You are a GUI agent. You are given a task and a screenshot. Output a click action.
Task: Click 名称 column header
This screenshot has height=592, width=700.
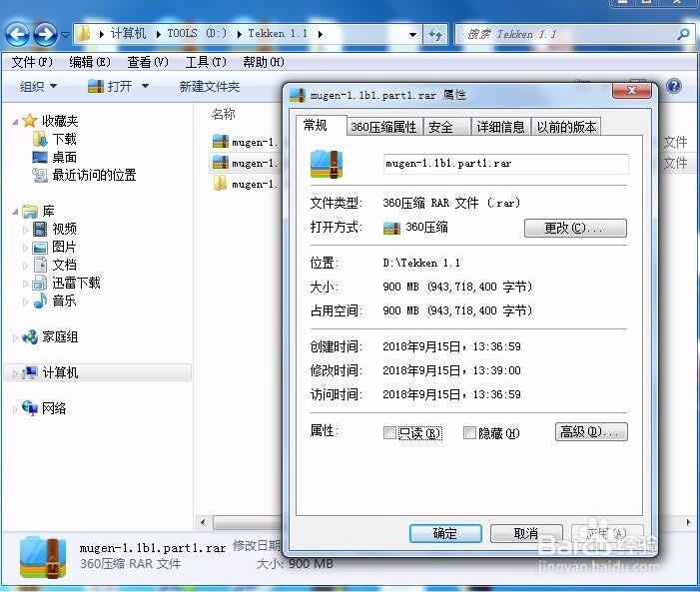(x=224, y=114)
